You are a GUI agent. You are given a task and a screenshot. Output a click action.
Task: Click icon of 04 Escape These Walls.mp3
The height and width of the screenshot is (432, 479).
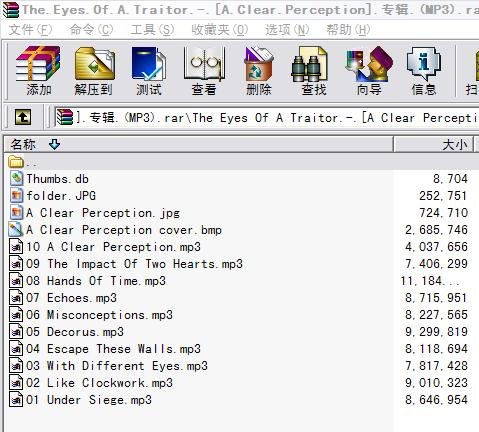[16, 349]
